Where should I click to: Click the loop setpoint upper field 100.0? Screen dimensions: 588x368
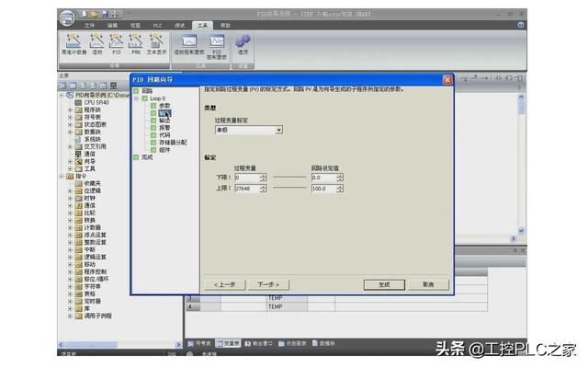point(324,188)
